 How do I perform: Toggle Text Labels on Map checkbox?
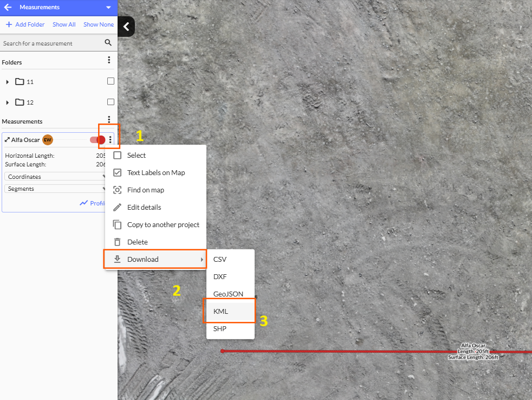[117, 172]
